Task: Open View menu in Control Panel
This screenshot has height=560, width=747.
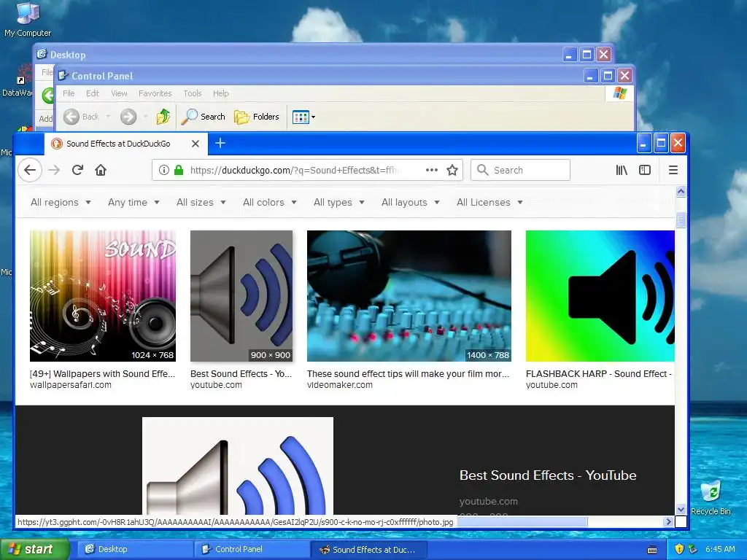Action: click(x=119, y=93)
